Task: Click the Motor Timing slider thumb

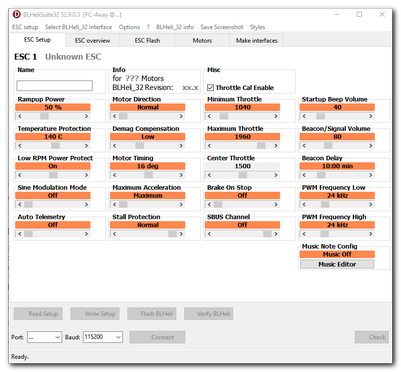Action: pyautogui.click(x=148, y=175)
